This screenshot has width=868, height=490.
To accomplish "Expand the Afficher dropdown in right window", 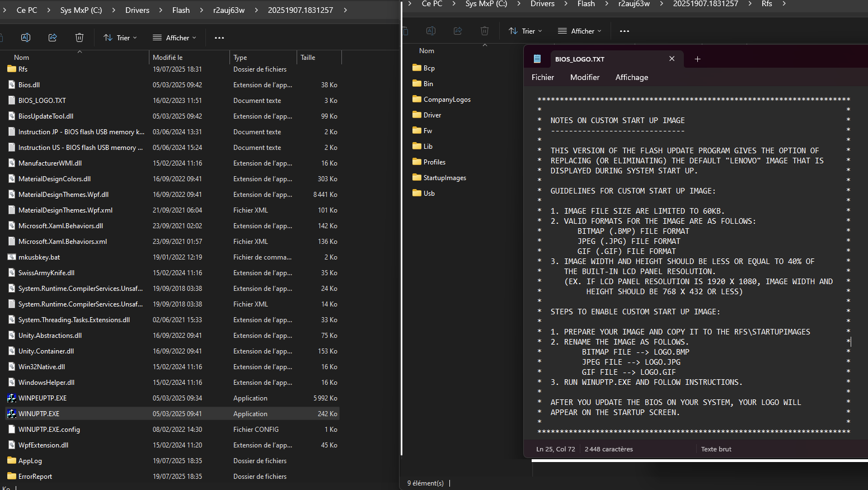I will pos(580,31).
